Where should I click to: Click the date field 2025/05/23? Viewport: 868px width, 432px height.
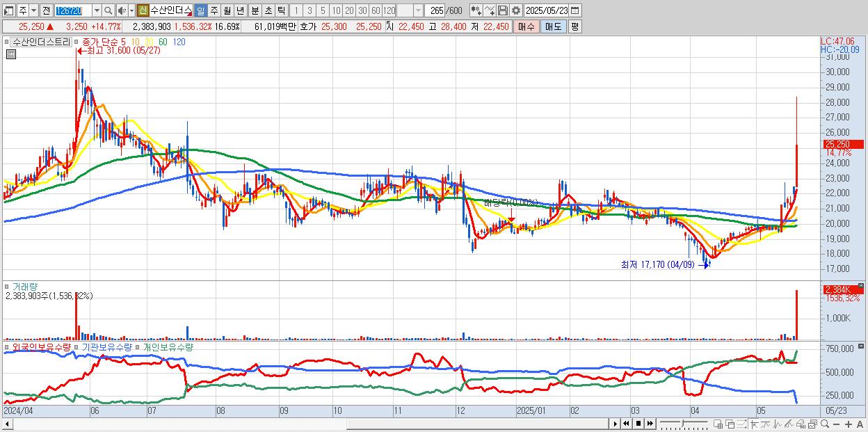pyautogui.click(x=547, y=10)
